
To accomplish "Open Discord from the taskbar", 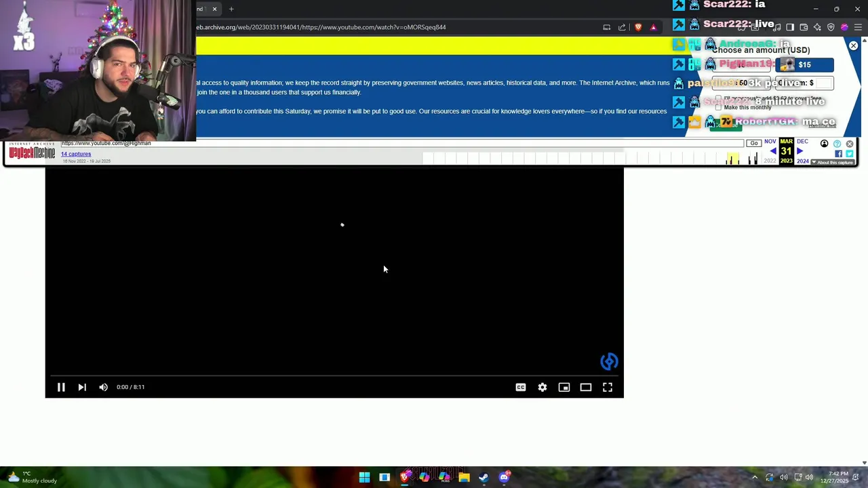I will pos(504,477).
